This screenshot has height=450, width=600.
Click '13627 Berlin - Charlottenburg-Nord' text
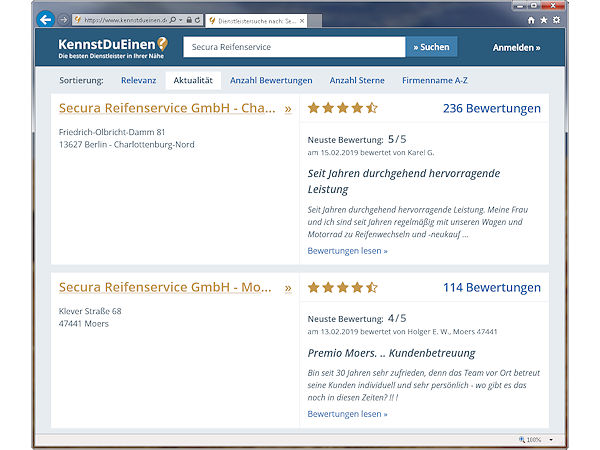click(127, 145)
